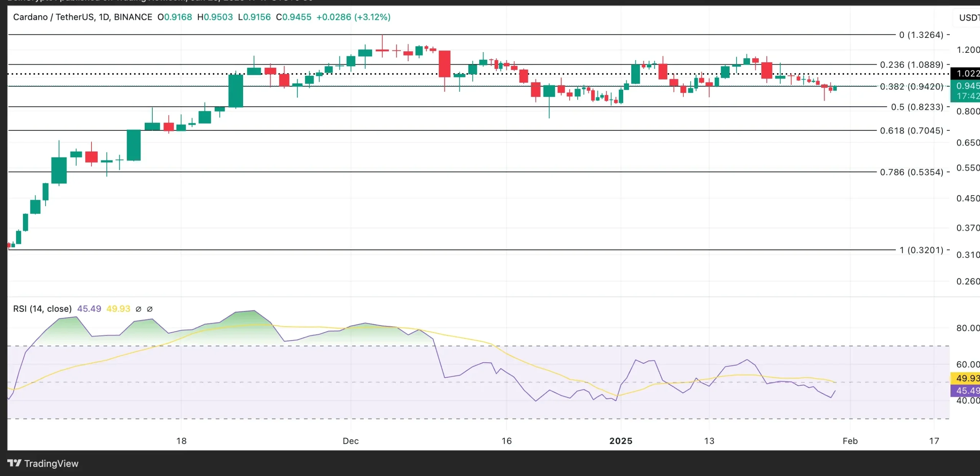Screen dimensions: 980x476
Task: Click the purple RSI value 45.49 in legend
Action: click(x=89, y=309)
